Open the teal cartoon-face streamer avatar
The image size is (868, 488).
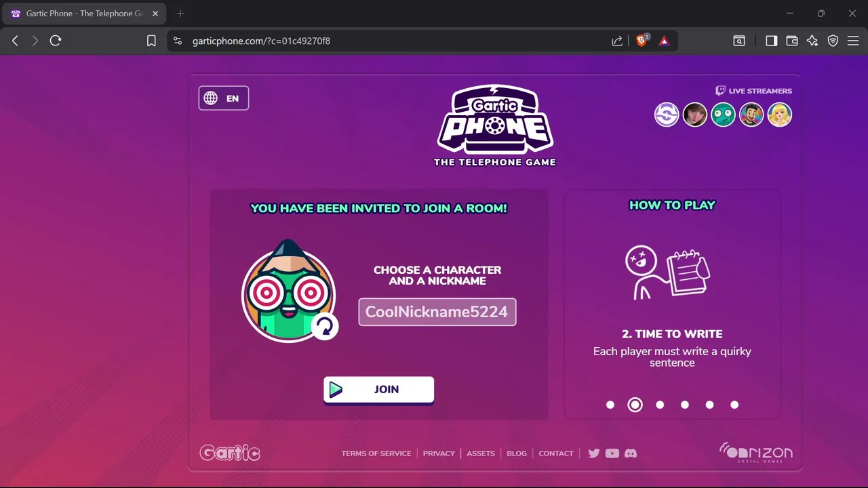tap(724, 115)
